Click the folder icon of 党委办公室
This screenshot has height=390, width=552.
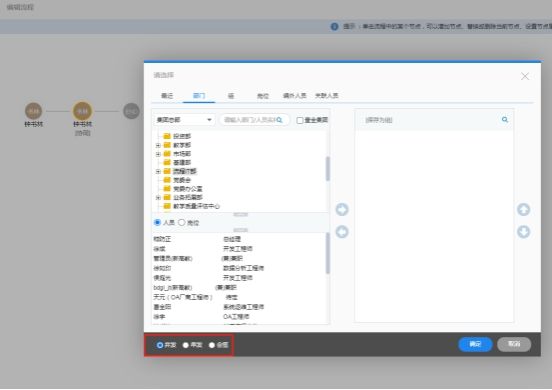pos(167,188)
